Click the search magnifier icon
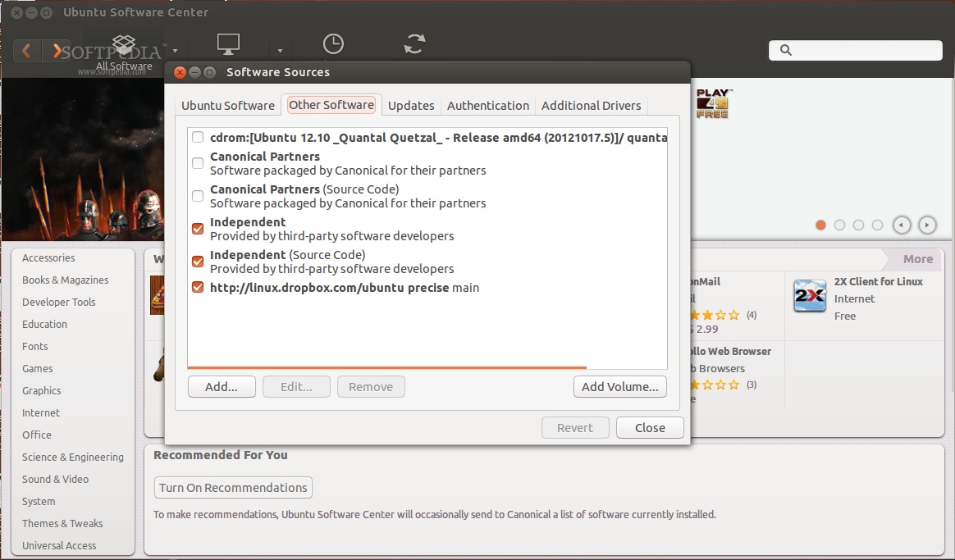955x560 pixels. point(786,51)
